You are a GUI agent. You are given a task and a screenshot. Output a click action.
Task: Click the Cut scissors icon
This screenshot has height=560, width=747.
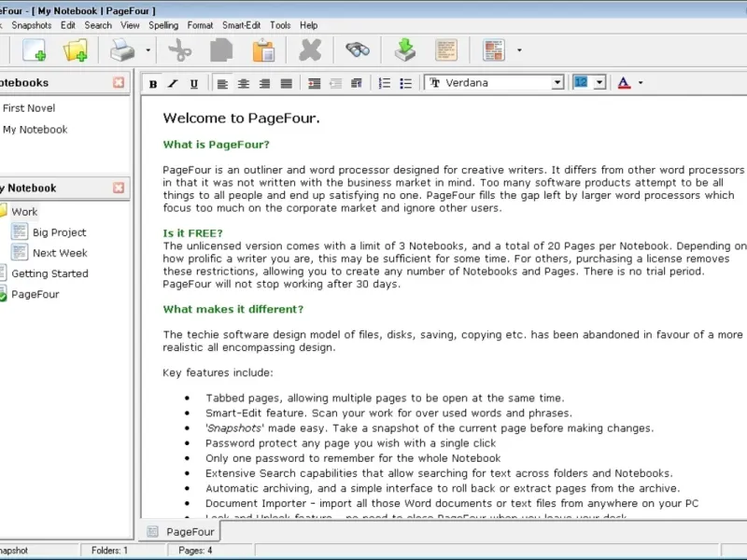point(180,50)
